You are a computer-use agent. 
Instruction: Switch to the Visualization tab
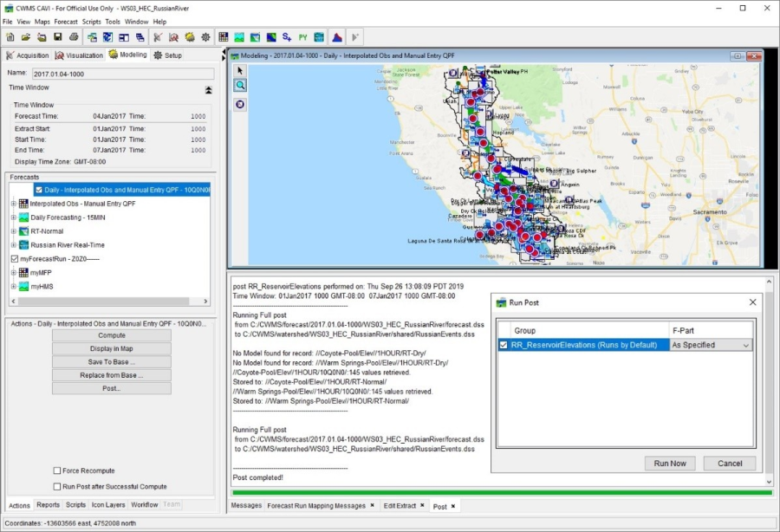(x=79, y=55)
